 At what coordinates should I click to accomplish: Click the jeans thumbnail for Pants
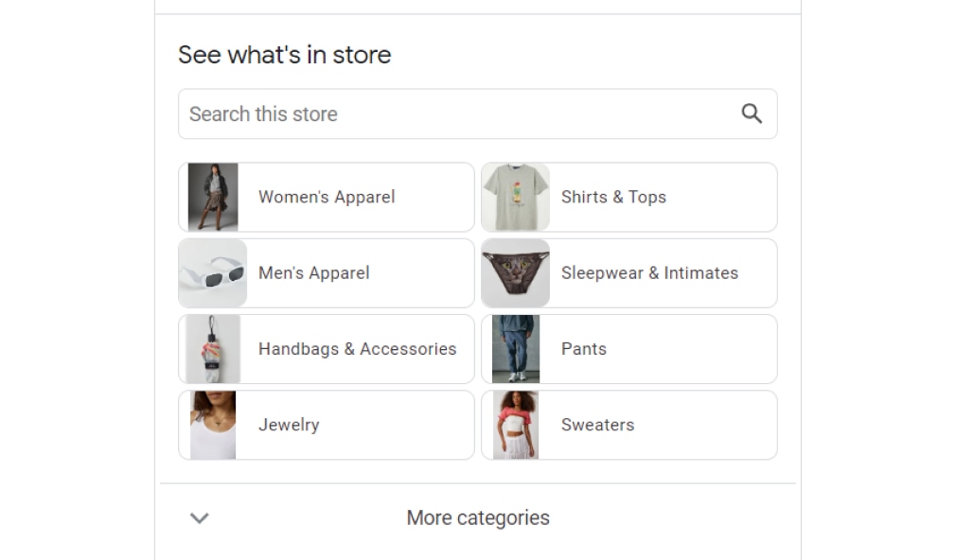click(516, 348)
